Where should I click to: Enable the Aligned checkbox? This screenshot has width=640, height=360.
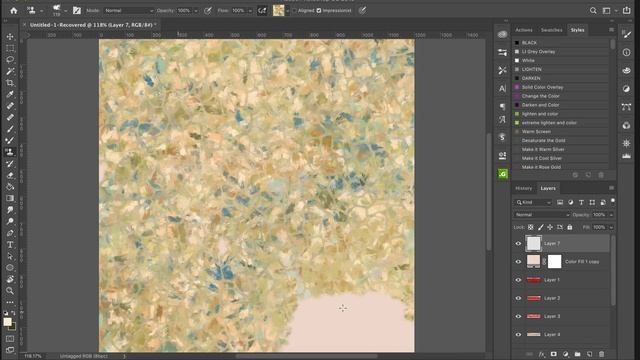(x=294, y=11)
